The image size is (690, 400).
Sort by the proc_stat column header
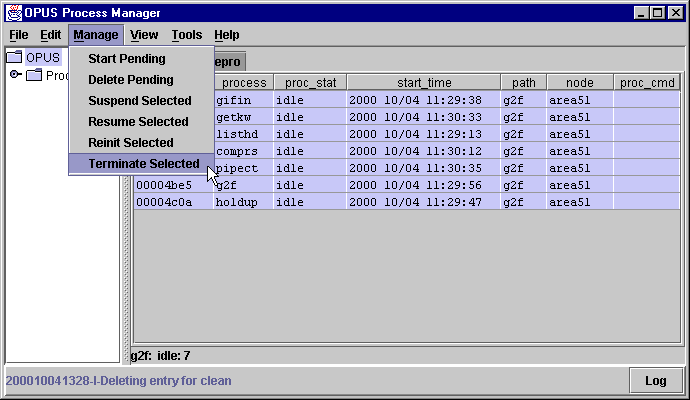point(310,83)
